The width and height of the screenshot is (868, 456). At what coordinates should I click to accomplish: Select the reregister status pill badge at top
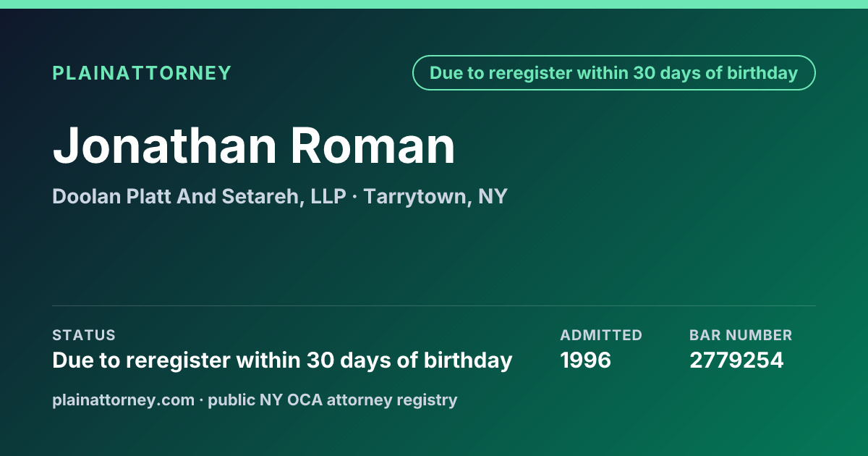613,73
